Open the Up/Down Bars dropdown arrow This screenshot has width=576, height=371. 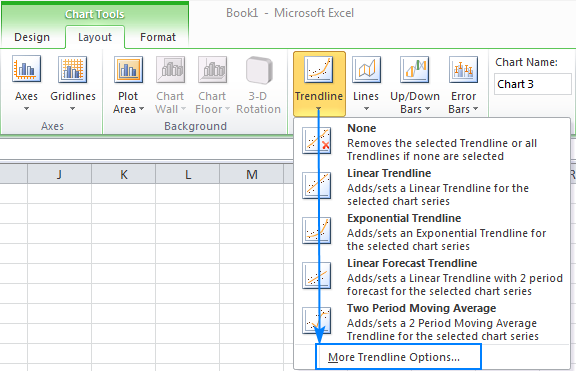pyautogui.click(x=427, y=109)
